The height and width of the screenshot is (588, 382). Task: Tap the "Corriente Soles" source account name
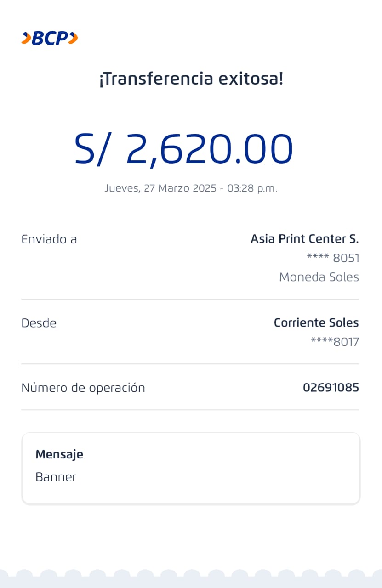316,323
